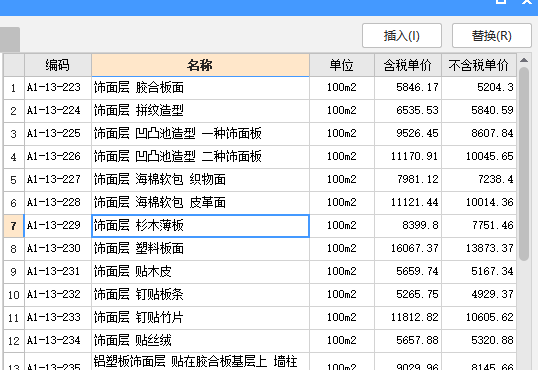Select code cell A1-13-228
This screenshot has width=538, height=370.
58,203
